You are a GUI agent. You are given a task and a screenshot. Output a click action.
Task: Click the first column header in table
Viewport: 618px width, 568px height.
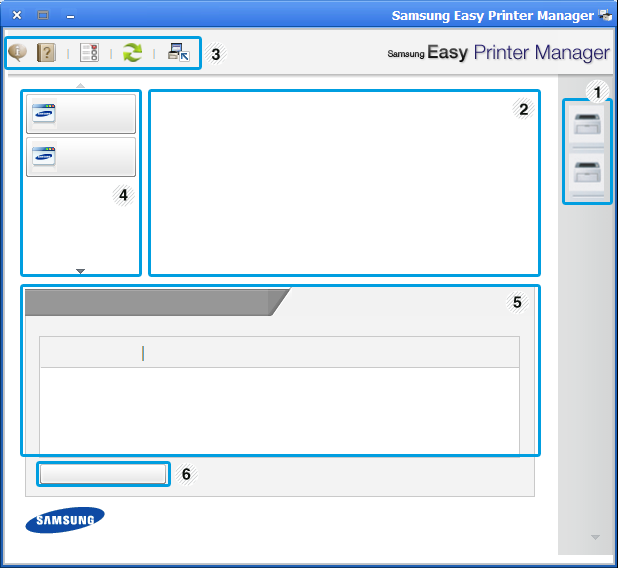90,352
